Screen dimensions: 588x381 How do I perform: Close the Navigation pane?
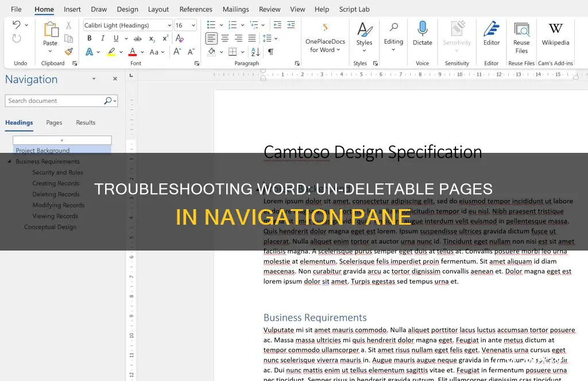pyautogui.click(x=115, y=79)
